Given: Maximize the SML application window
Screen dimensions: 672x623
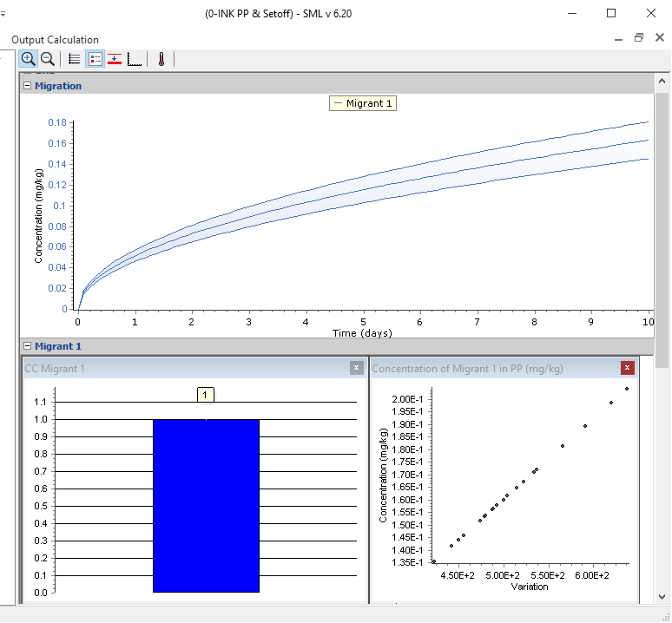Looking at the screenshot, I should click(x=611, y=13).
